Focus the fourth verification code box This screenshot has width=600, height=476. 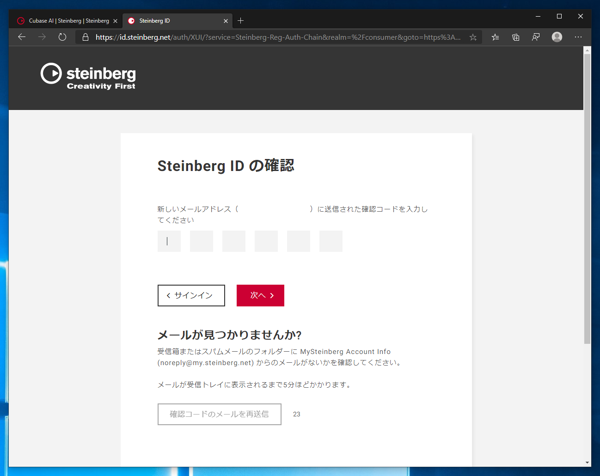click(x=266, y=241)
